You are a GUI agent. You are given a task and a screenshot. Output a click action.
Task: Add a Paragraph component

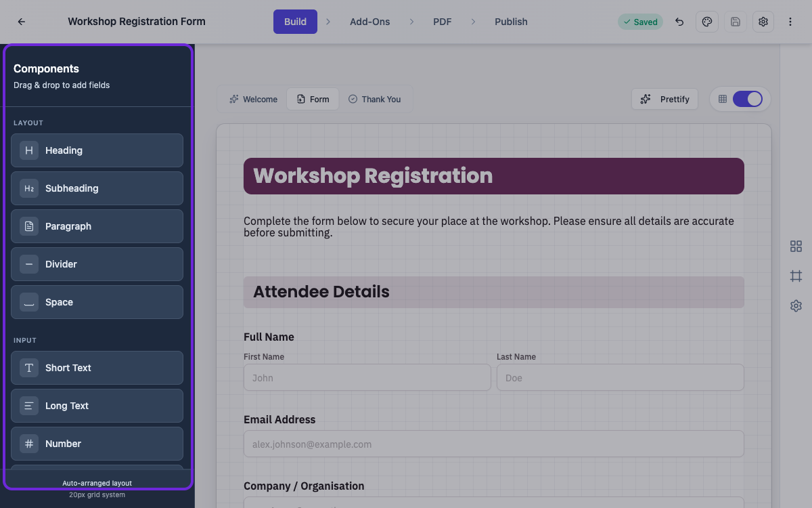(97, 226)
